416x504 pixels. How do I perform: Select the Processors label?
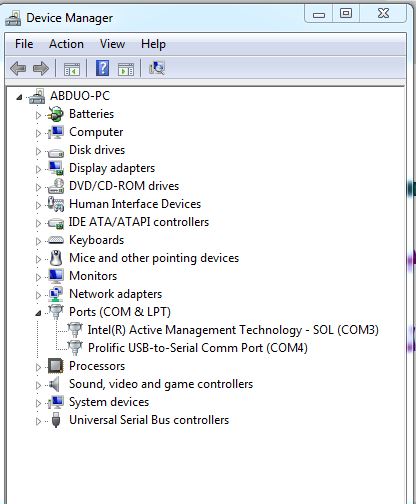tap(97, 366)
